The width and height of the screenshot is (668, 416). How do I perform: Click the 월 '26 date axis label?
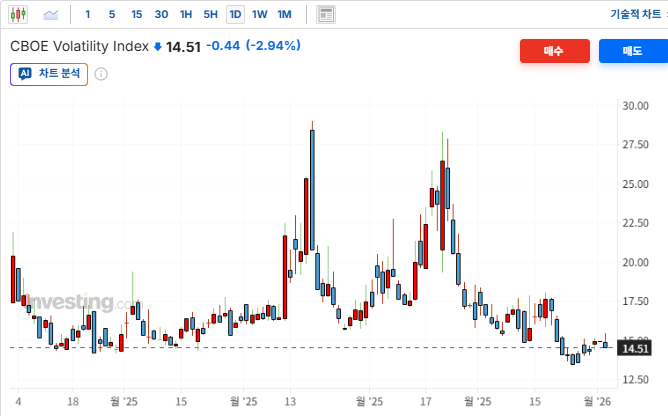pyautogui.click(x=597, y=401)
